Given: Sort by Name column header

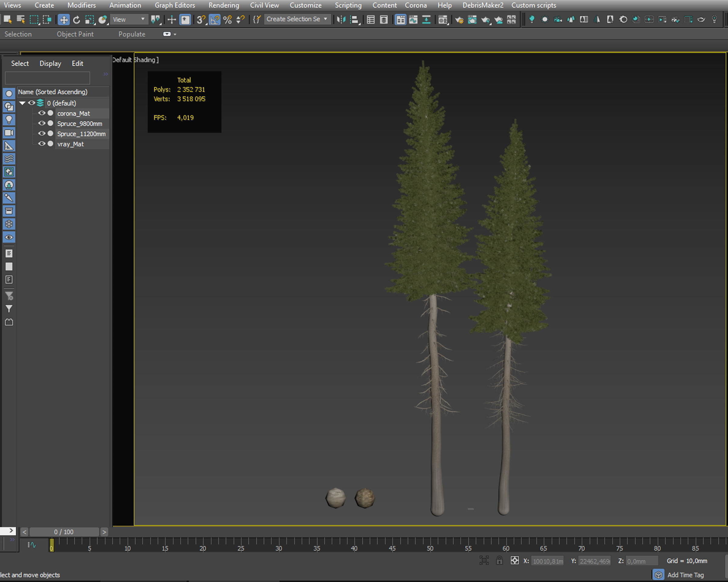Looking at the screenshot, I should [x=63, y=92].
